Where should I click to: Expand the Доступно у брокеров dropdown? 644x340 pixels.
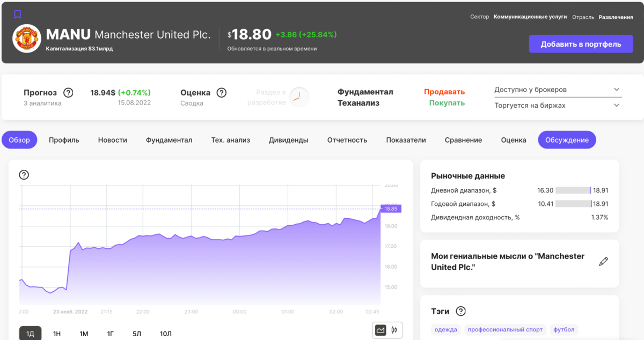point(558,90)
